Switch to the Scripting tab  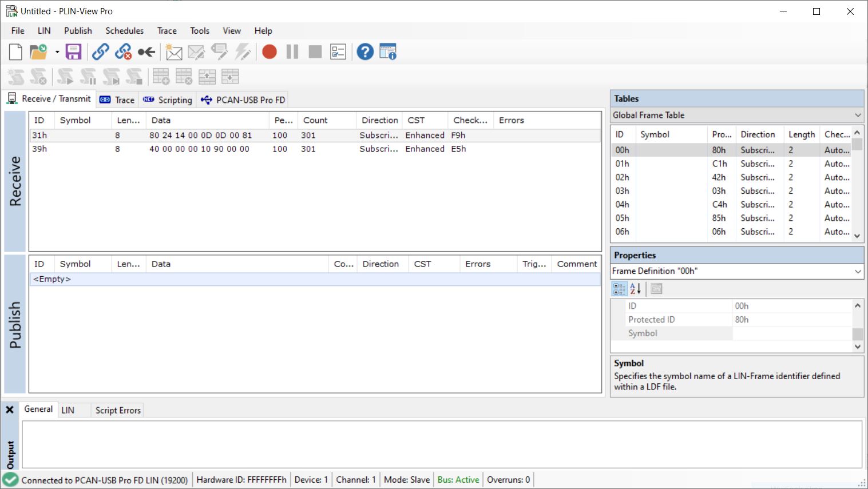169,100
